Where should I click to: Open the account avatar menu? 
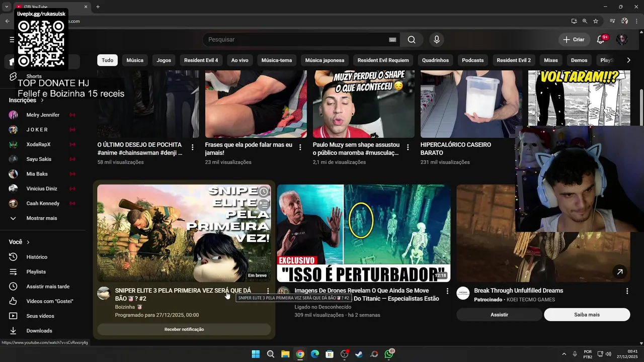[x=622, y=40]
